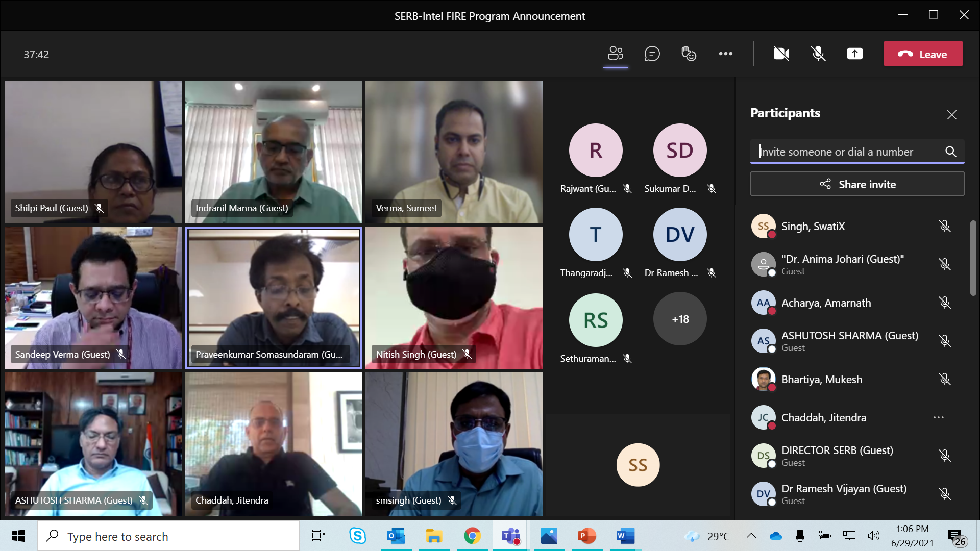Open Task View on the taskbar
This screenshot has height=551, width=980.
point(318,536)
